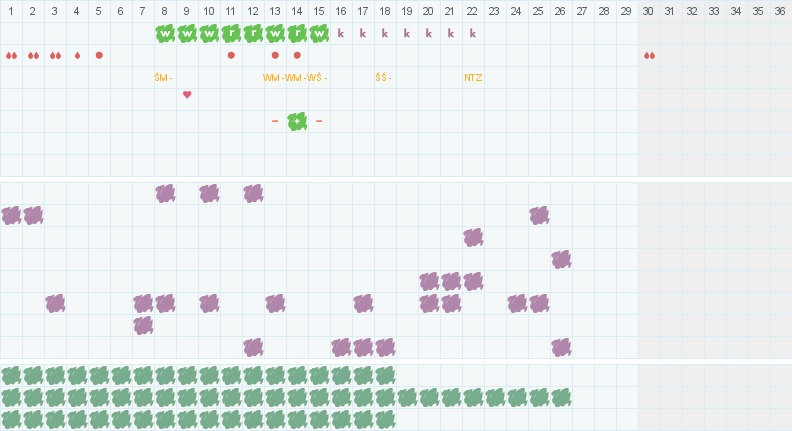
Task: Select the orange ŚŚ label on day 18
Action: pos(383,78)
